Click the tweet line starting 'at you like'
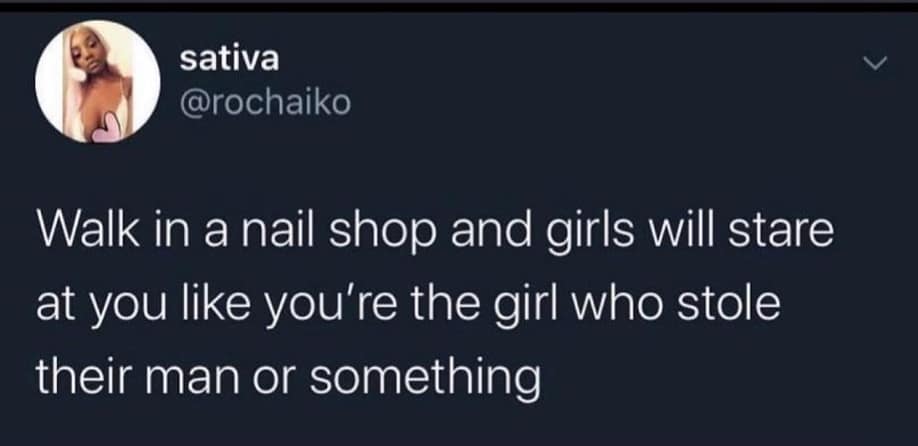918x446 pixels. coord(409,306)
